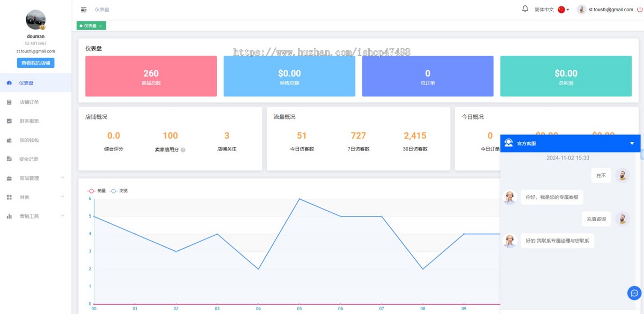Click the agent avatar beside 你好,我是您的专属客服
Screen dimensions: 644x314
click(509, 197)
